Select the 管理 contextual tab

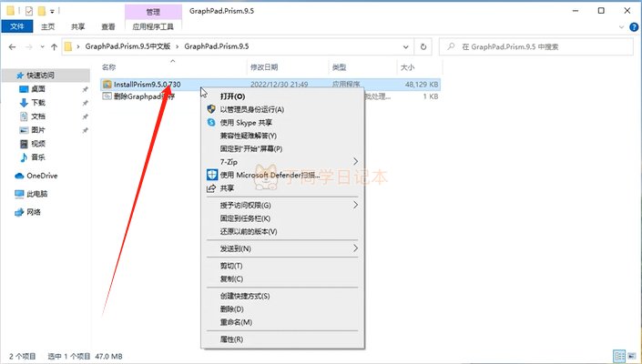153,12
